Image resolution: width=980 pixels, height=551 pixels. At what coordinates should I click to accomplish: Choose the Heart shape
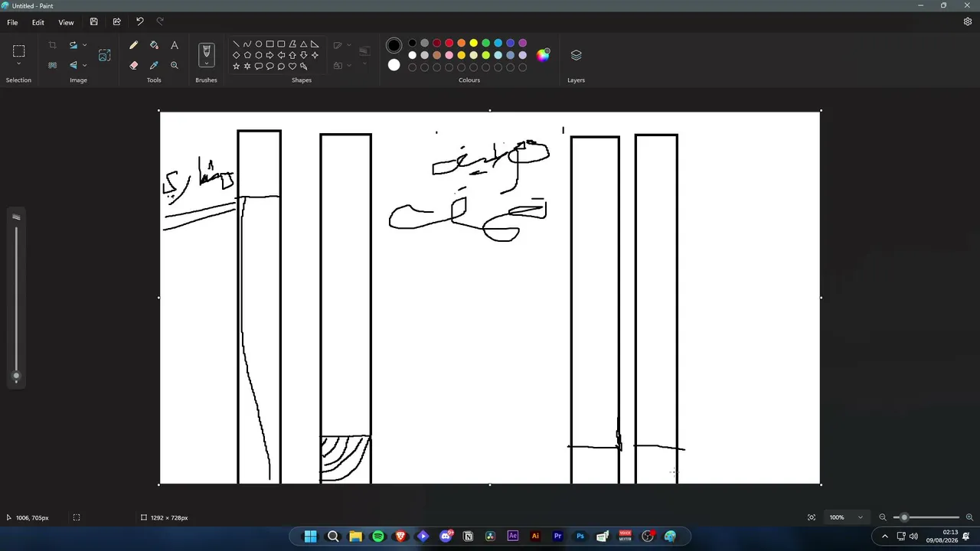pyautogui.click(x=292, y=66)
